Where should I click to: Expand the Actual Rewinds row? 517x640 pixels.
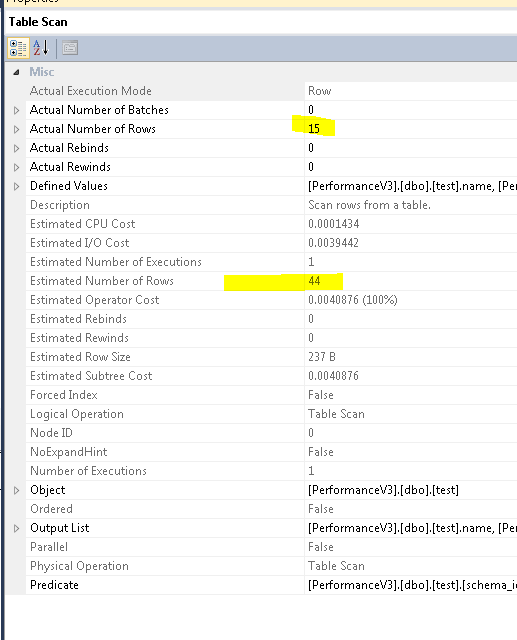[16, 167]
